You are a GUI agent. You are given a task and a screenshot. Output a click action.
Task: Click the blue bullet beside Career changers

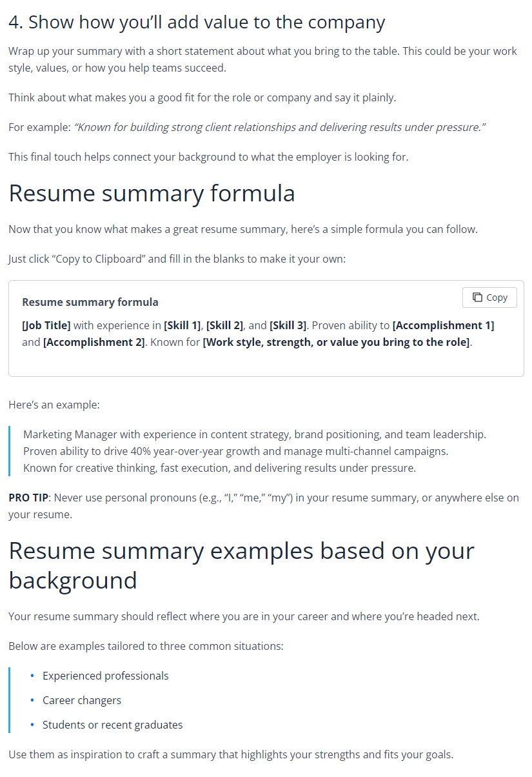[x=31, y=700]
